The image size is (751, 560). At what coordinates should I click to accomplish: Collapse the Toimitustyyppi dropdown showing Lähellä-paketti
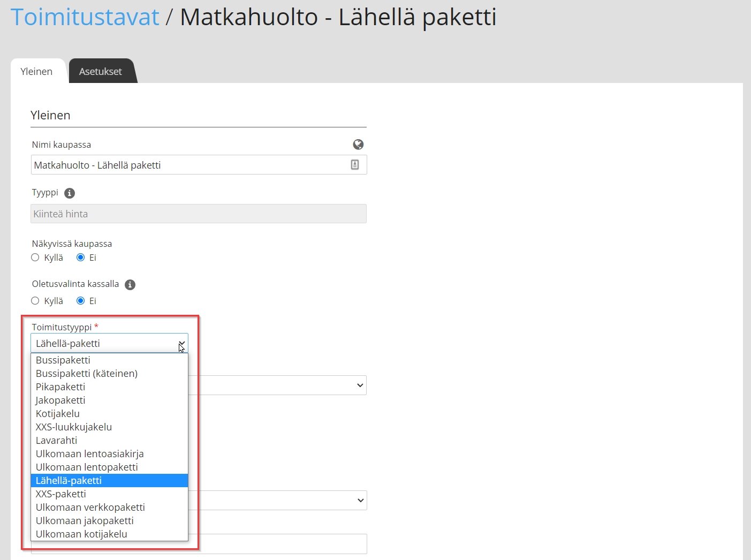109,343
